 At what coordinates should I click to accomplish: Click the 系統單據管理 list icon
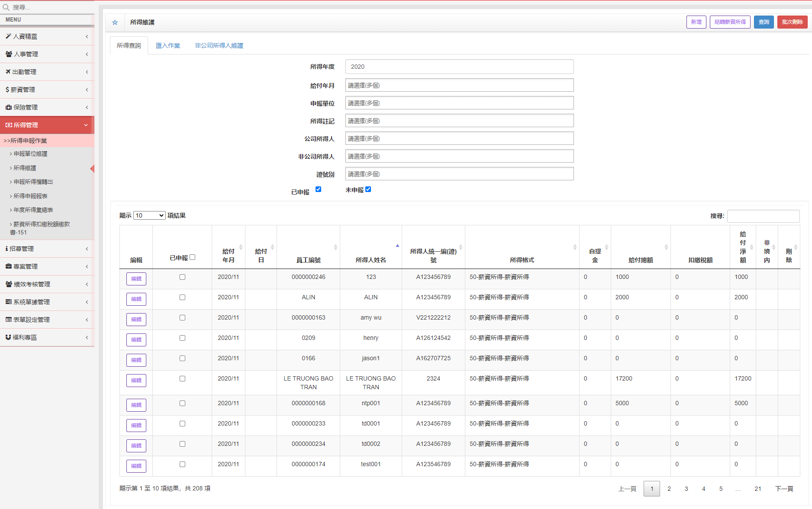tap(9, 302)
